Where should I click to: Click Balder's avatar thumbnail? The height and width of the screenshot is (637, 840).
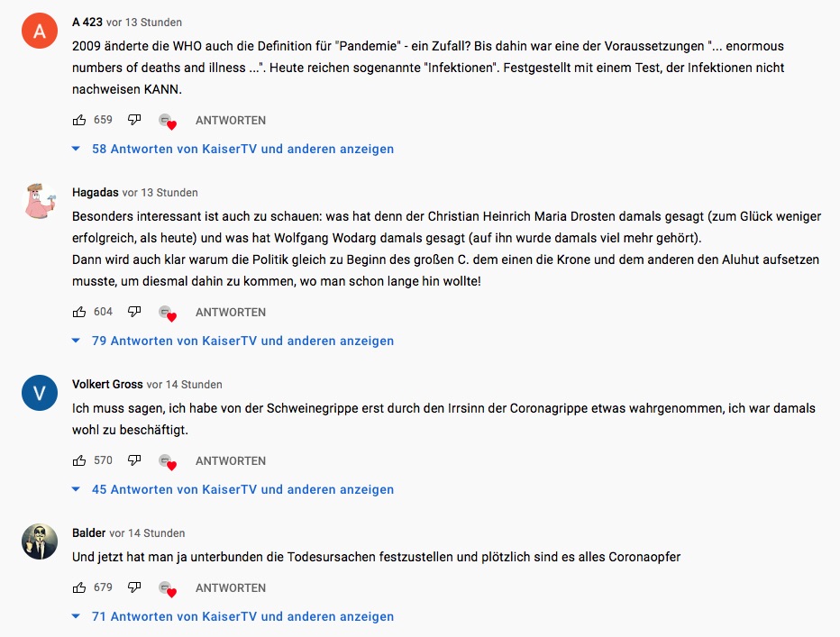[x=40, y=541]
